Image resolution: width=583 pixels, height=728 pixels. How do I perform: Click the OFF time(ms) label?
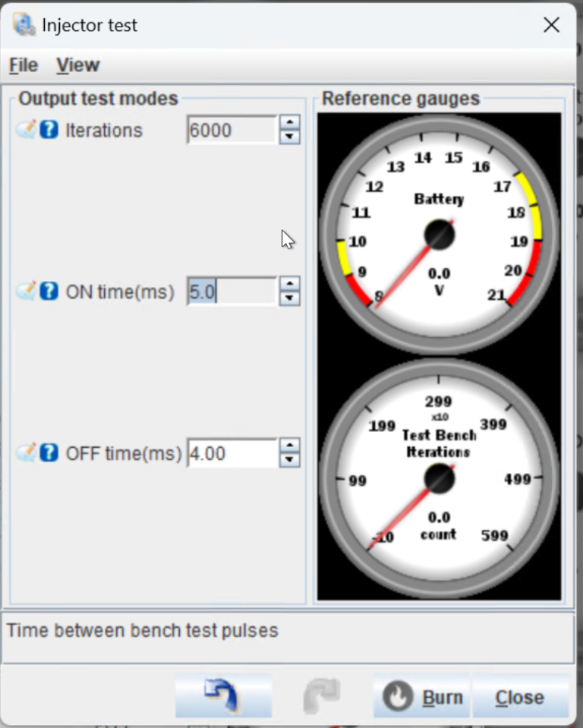point(124,454)
